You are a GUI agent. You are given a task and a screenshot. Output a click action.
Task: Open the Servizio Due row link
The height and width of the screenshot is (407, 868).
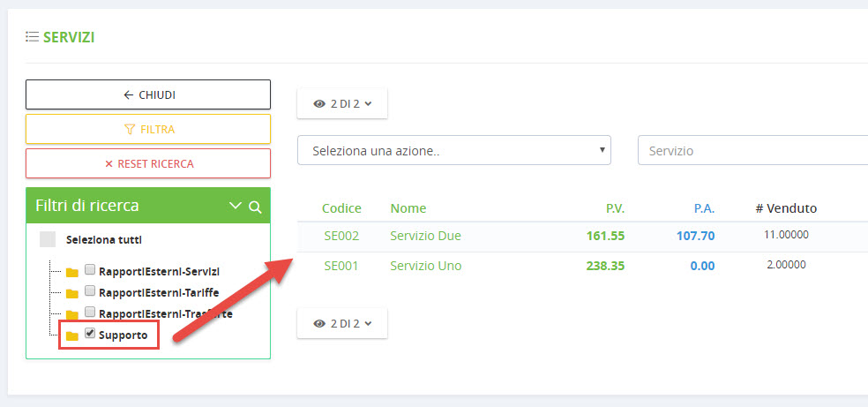pos(425,236)
